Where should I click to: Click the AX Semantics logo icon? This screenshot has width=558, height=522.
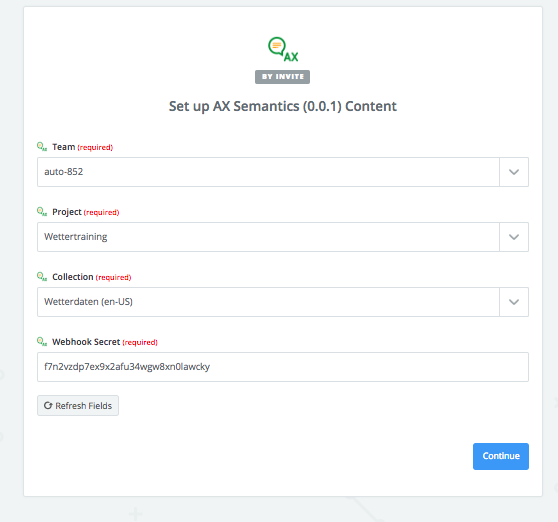tap(283, 49)
